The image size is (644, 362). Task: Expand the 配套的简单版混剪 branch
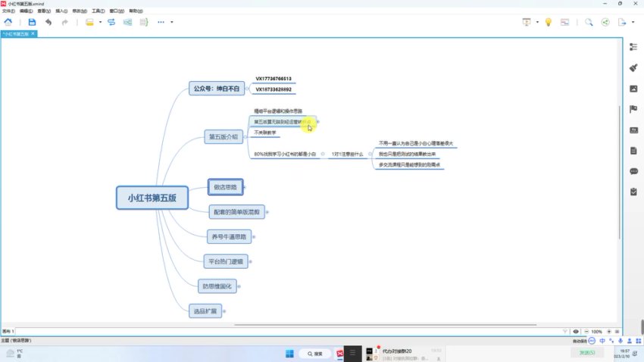point(267,212)
